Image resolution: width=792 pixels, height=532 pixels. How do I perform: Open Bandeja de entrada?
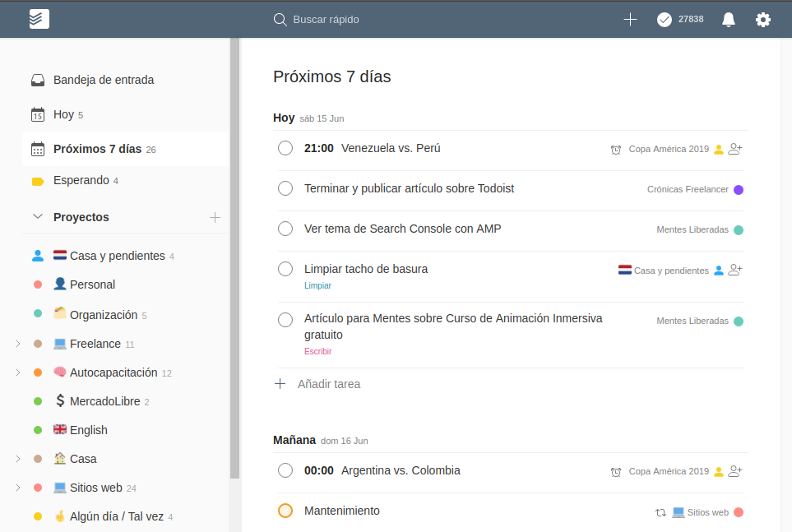click(104, 80)
